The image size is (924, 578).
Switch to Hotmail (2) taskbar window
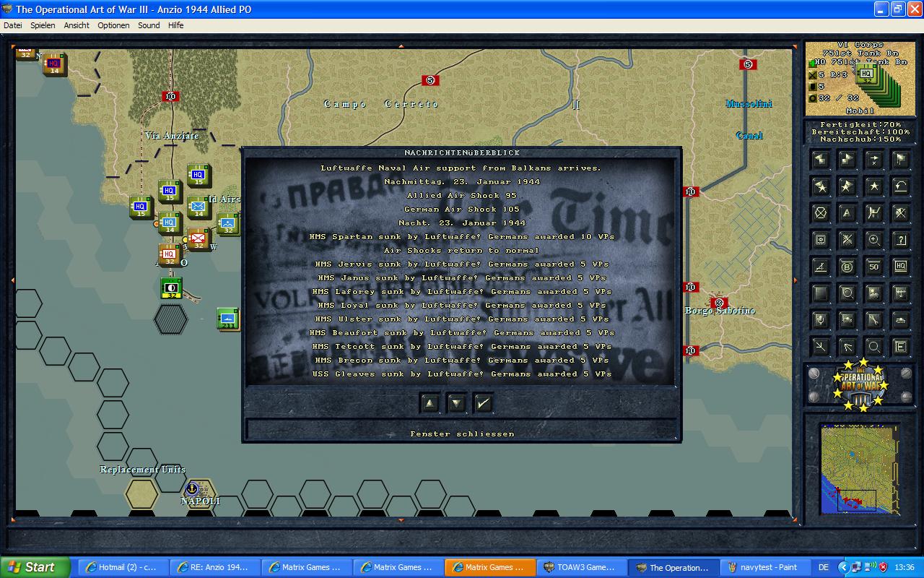click(x=123, y=567)
